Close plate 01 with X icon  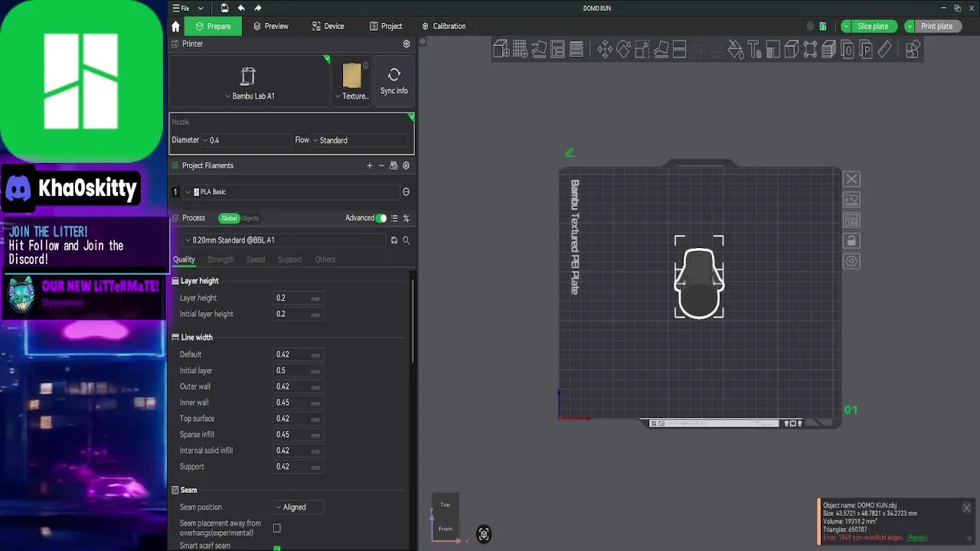(851, 179)
